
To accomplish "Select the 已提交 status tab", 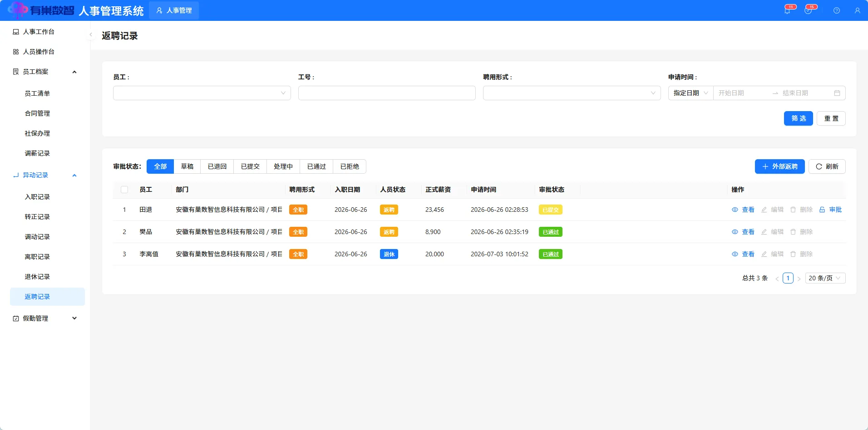I will click(250, 166).
